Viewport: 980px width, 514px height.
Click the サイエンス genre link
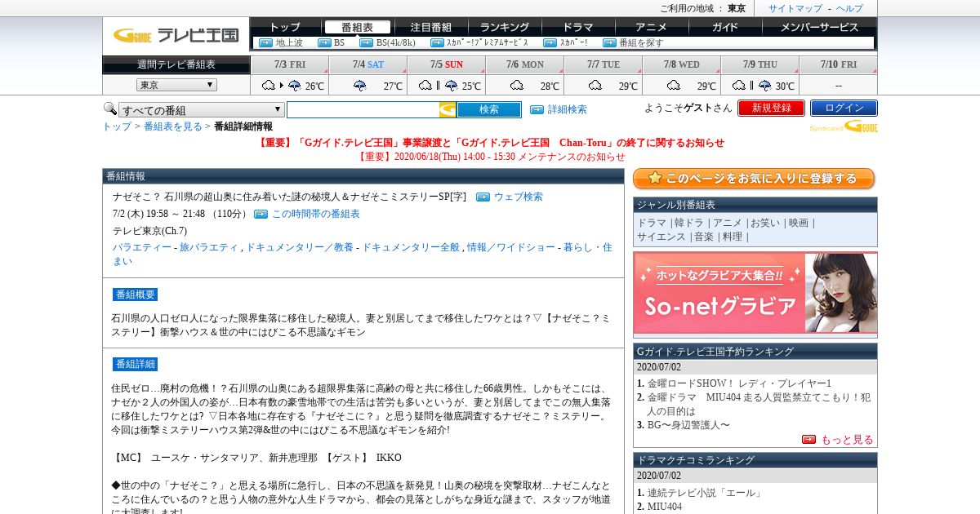pos(661,237)
